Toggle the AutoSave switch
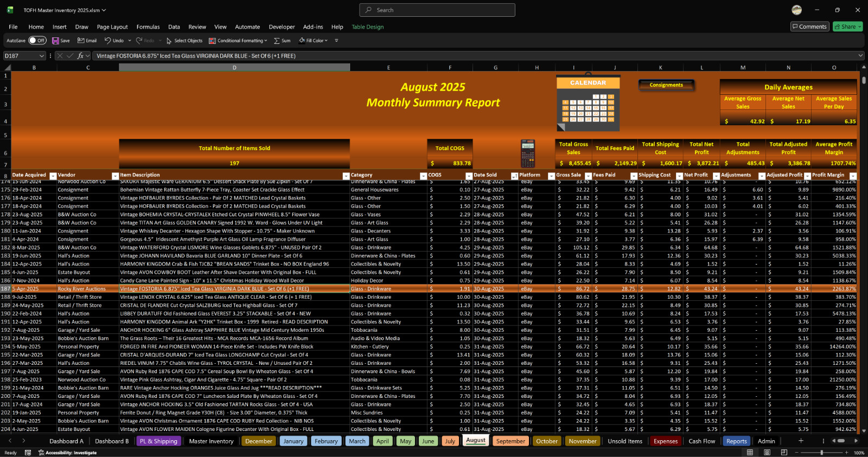868x457 pixels. click(x=37, y=41)
